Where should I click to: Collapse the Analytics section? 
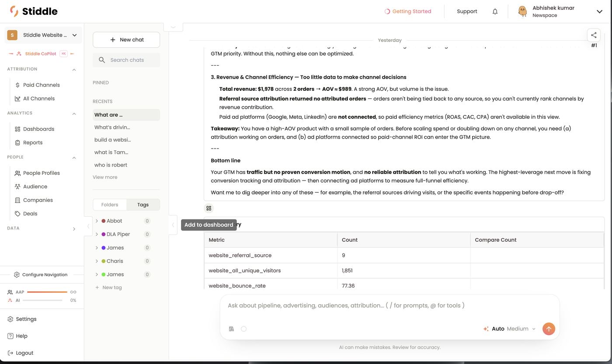[74, 114]
